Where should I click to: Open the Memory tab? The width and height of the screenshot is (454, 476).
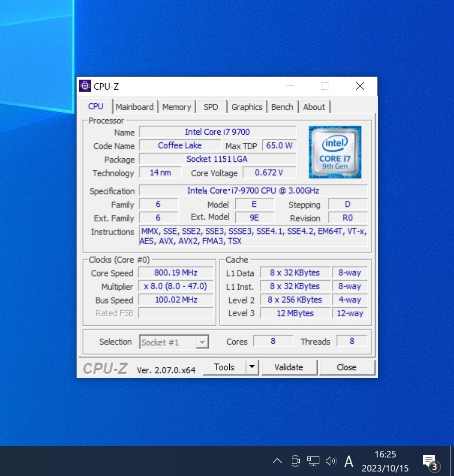[x=177, y=107]
